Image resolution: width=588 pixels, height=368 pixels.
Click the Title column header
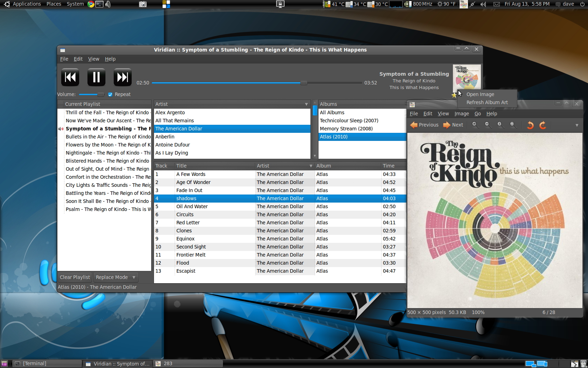click(215, 166)
